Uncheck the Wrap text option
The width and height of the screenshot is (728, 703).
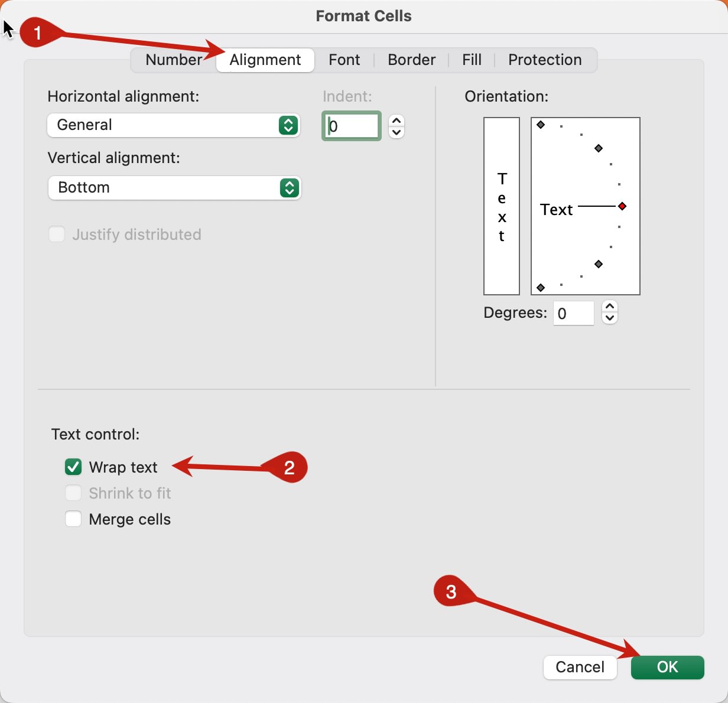click(73, 467)
